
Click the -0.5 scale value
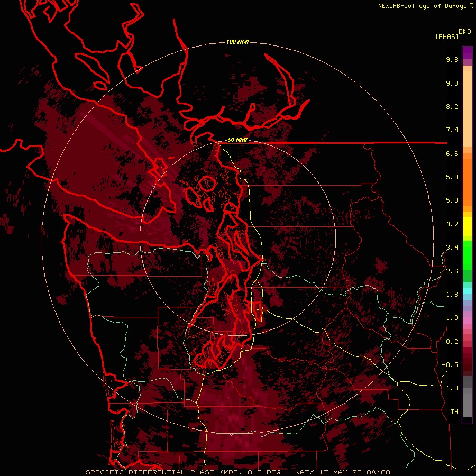coord(450,365)
